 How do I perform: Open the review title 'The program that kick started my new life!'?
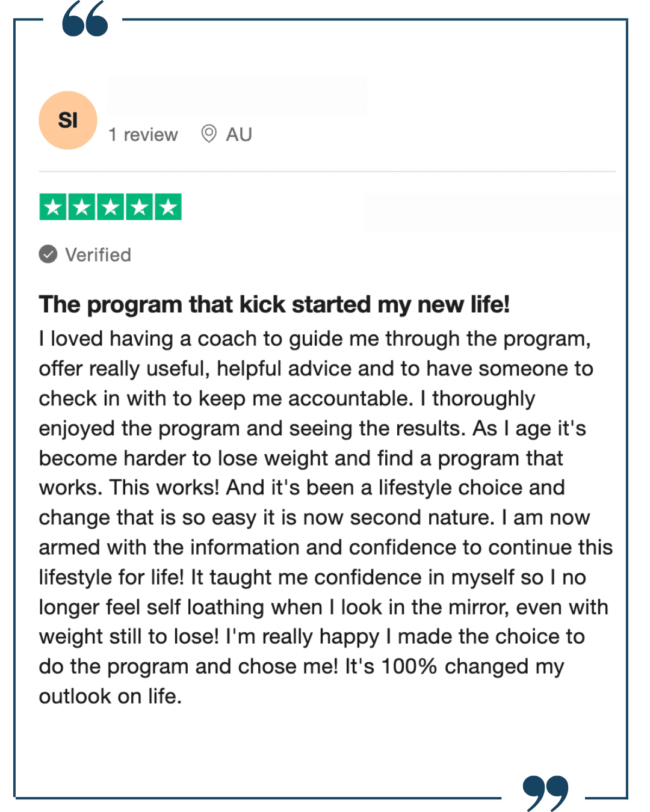tap(274, 304)
